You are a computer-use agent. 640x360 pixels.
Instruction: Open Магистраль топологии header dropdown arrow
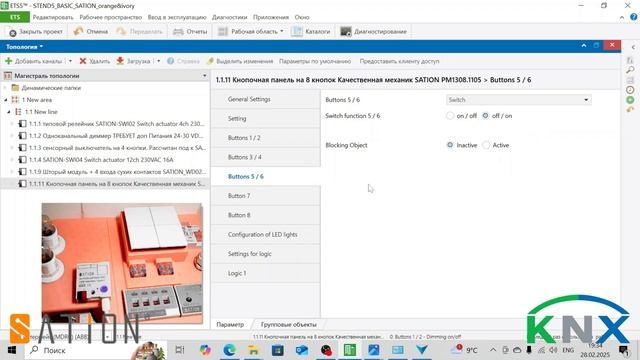[204, 76]
